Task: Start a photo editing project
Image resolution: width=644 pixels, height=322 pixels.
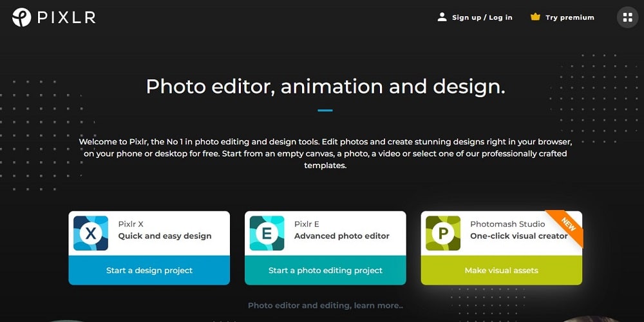Action: [x=325, y=270]
